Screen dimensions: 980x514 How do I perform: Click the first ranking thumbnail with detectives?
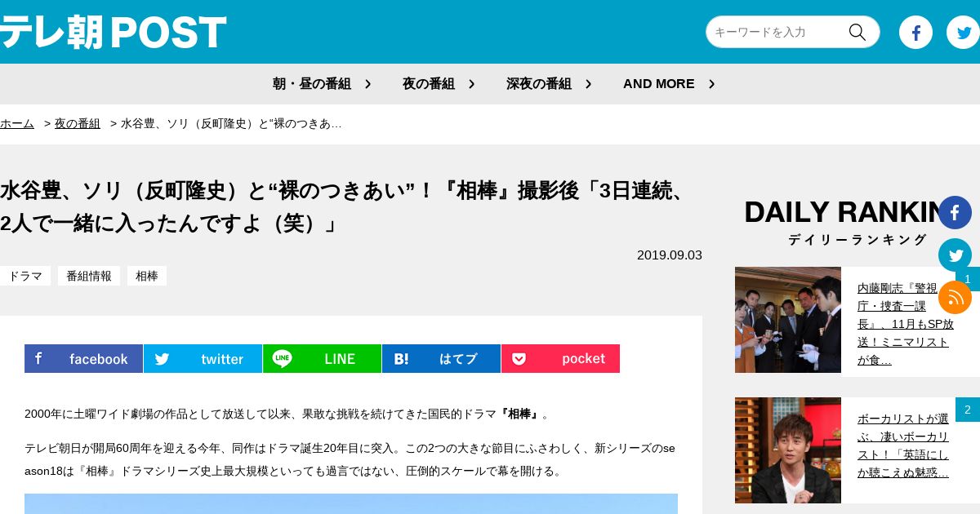click(x=788, y=320)
